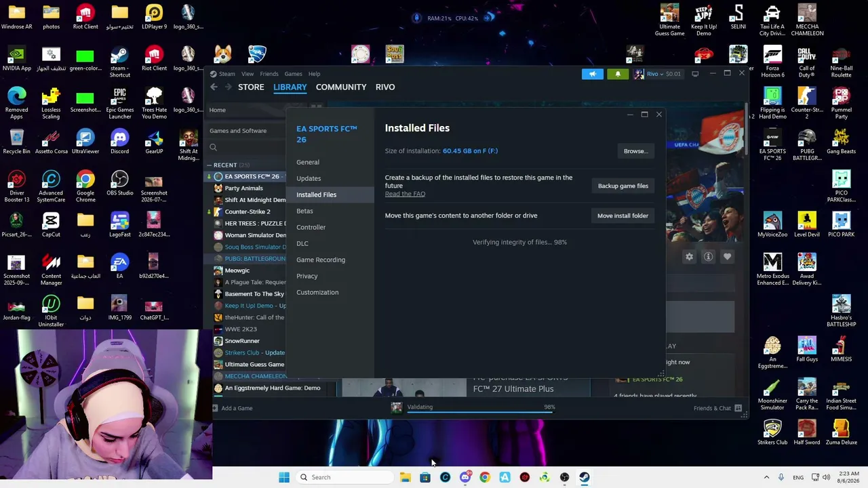Viewport: 868px width, 488px height.
Task: Click the Validating download progress bar
Action: pyautogui.click(x=480, y=411)
